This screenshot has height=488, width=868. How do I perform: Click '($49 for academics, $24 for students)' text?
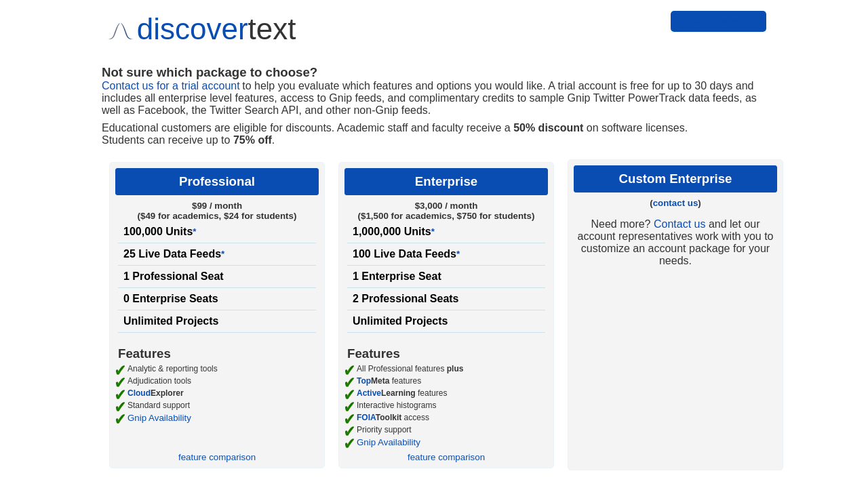tap(217, 216)
